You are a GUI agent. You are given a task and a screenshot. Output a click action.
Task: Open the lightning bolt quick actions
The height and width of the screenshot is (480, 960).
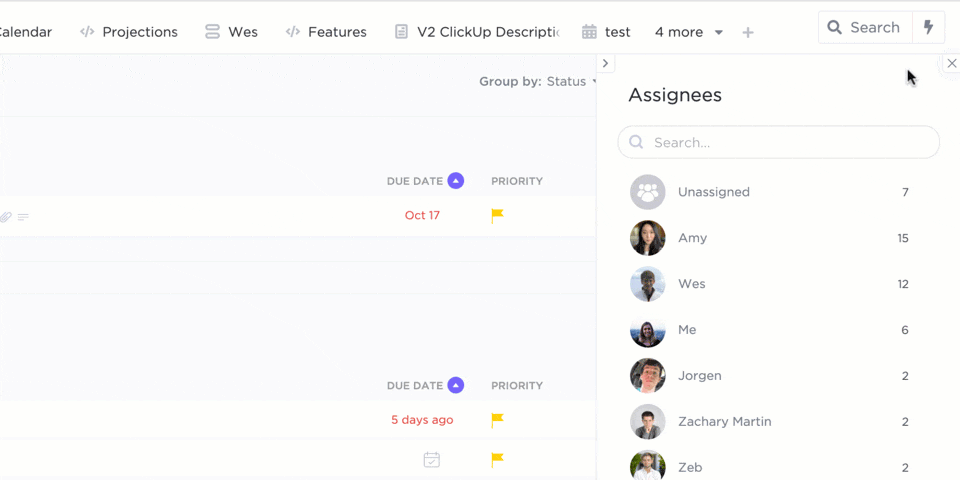coord(928,28)
